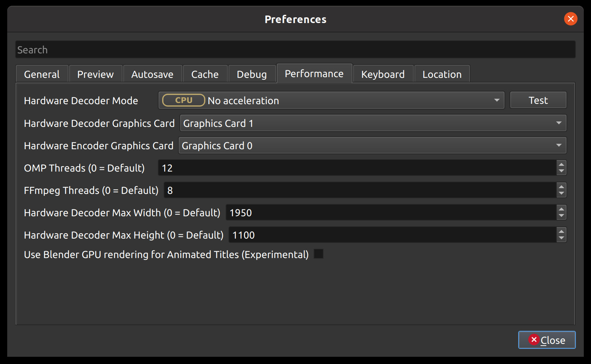The width and height of the screenshot is (591, 364).
Task: Increase OMP Threads using the up arrow
Action: point(561,165)
